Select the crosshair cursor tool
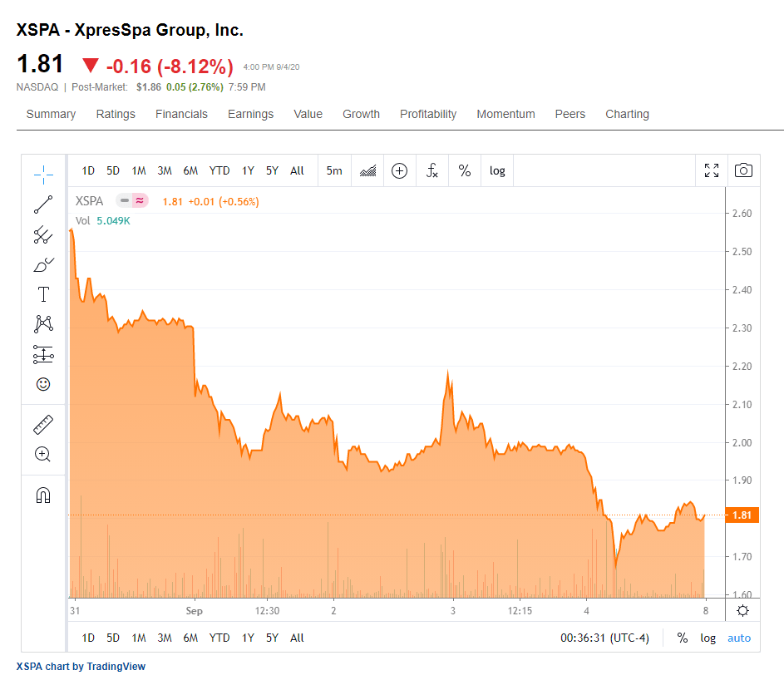The image size is (784, 680). [x=43, y=175]
